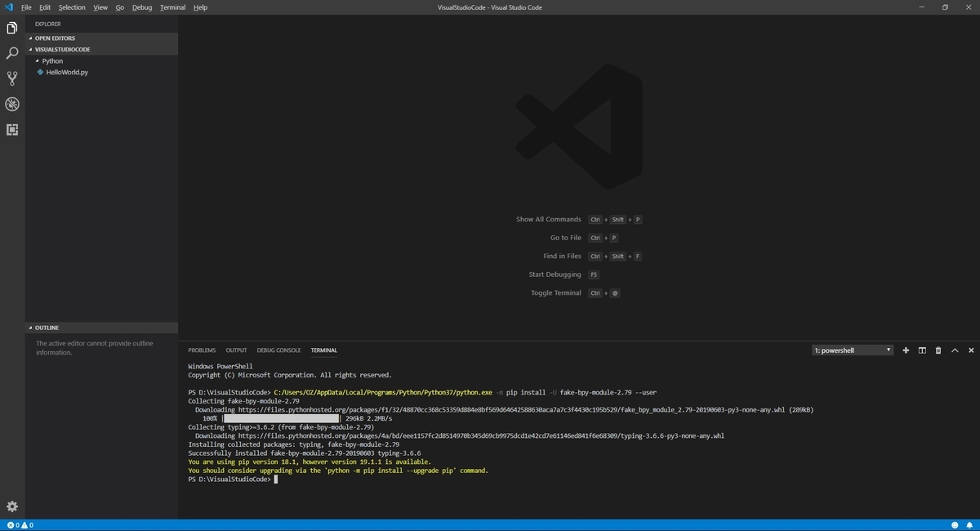Kill the terminal with trash icon

pyautogui.click(x=938, y=350)
